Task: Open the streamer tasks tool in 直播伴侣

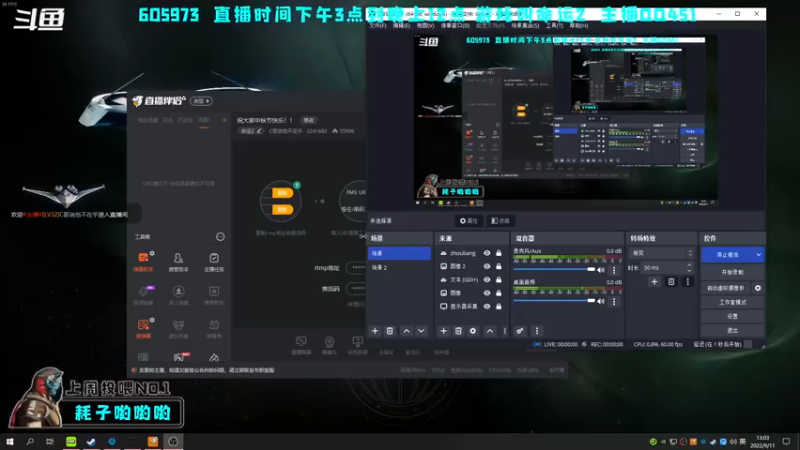Action: [x=214, y=261]
